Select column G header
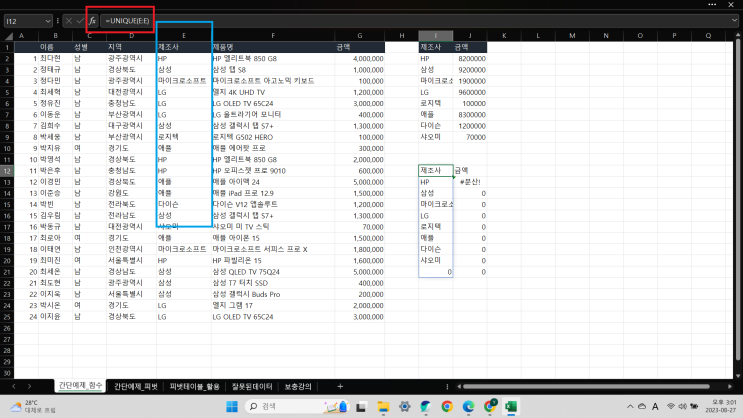The height and width of the screenshot is (418, 743). click(360, 36)
